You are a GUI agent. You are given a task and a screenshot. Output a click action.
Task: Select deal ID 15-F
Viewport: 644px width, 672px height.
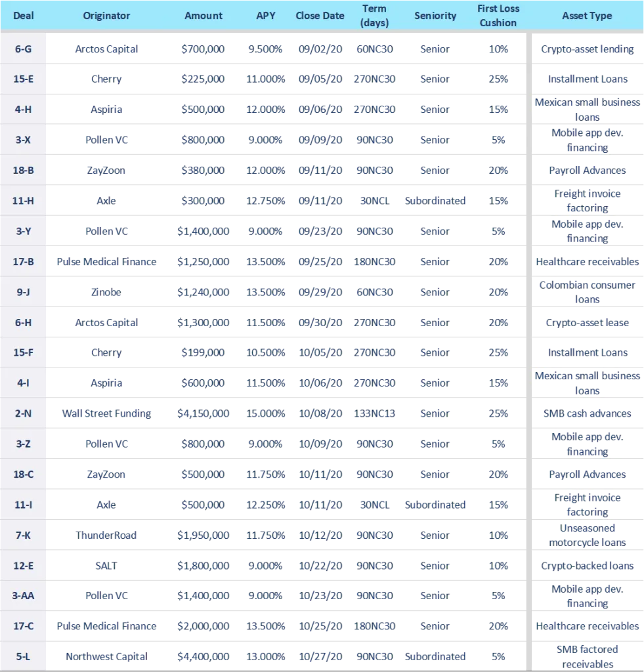(23, 352)
